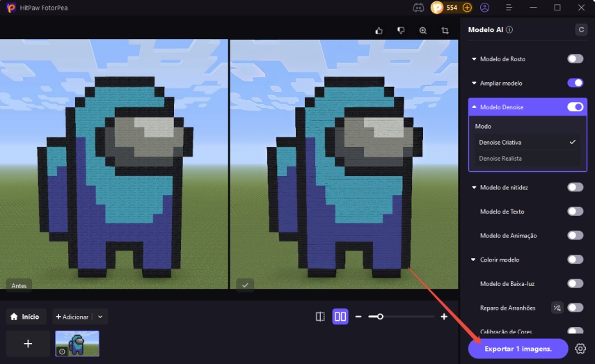This screenshot has height=364, width=595.
Task: Click the clock badge on the thumbnail
Action: (x=62, y=351)
